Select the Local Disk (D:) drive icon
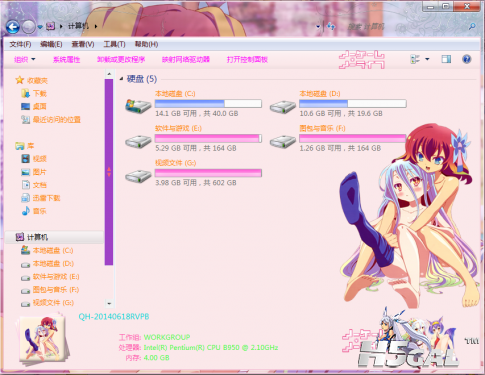Image resolution: width=485 pixels, height=375 pixels. point(283,107)
